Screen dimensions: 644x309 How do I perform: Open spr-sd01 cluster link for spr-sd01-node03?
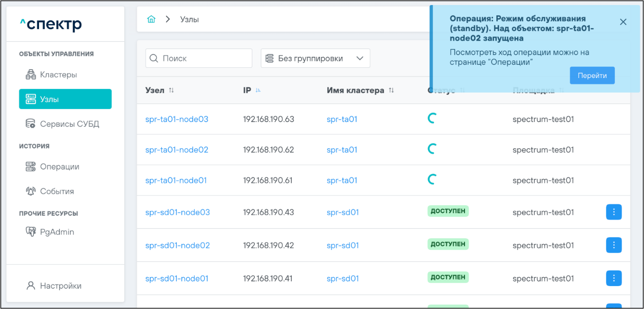(x=342, y=212)
